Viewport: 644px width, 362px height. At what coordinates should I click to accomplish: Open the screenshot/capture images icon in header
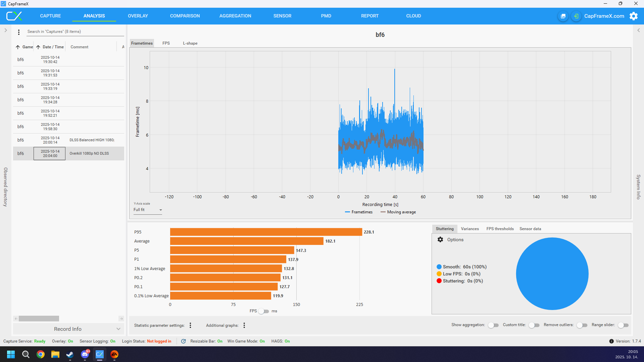click(563, 16)
